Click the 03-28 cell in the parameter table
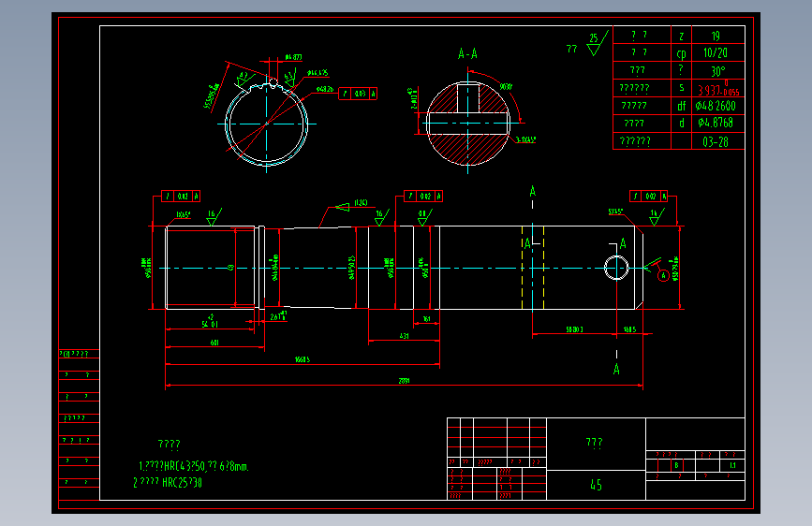This screenshot has height=526, width=812. tap(716, 141)
